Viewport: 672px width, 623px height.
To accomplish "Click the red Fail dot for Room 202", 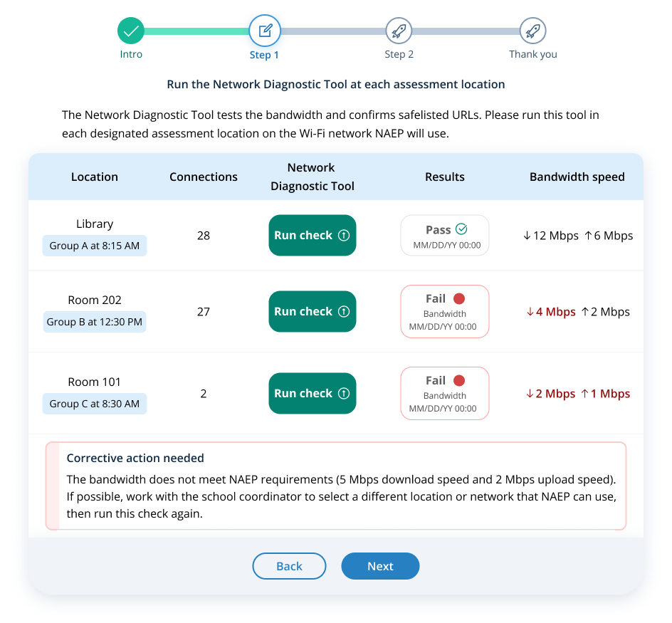I will click(459, 299).
